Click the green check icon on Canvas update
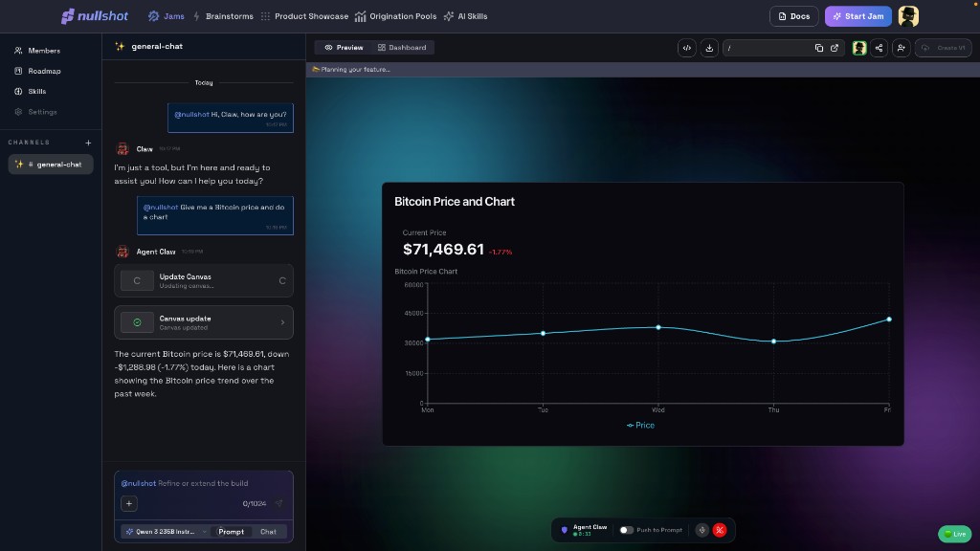The image size is (980, 551). pyautogui.click(x=137, y=322)
